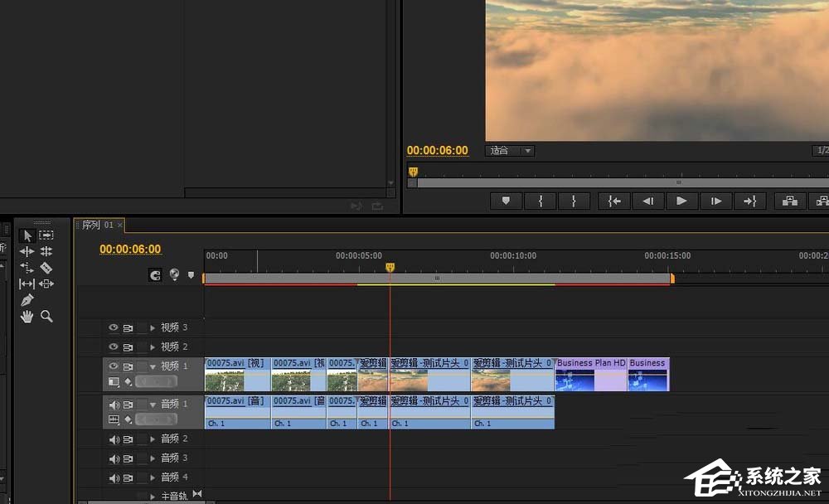Image resolution: width=829 pixels, height=504 pixels.
Task: Collapse the 音频 1 track
Action: (153, 405)
